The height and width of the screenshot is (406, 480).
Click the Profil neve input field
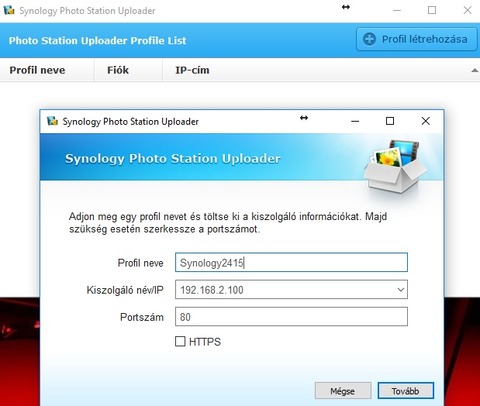291,262
